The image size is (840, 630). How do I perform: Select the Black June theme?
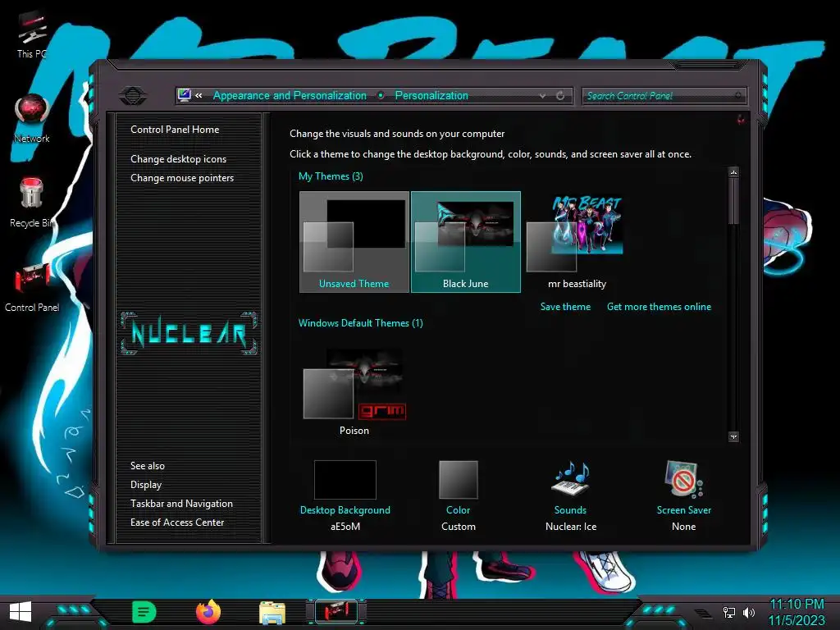coord(466,242)
